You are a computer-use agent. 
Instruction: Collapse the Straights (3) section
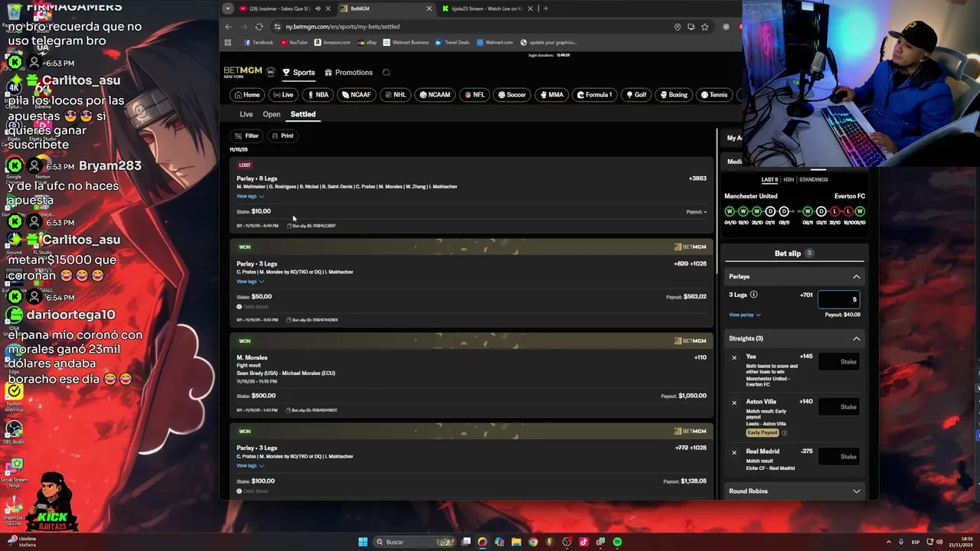[x=856, y=338]
